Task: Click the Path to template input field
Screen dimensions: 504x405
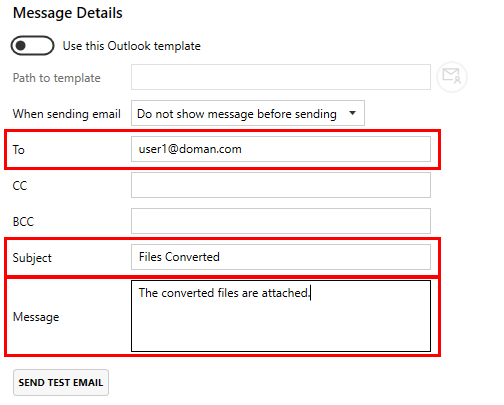Action: 281,77
